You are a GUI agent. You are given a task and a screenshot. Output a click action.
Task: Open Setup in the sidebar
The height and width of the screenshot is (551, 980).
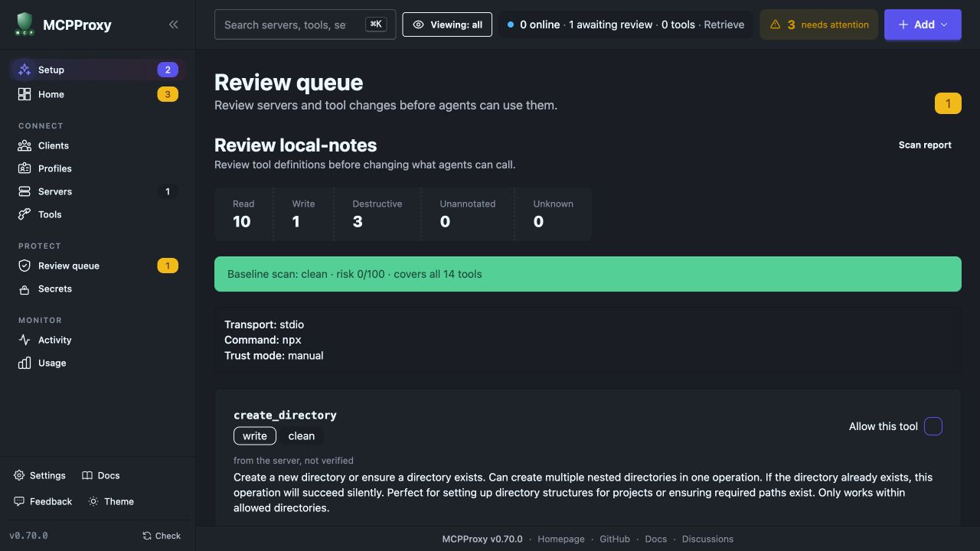[x=98, y=70]
